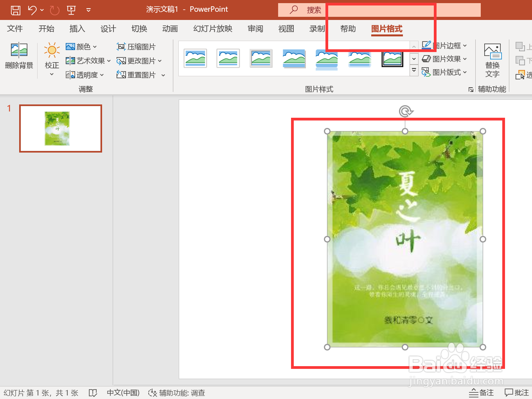Click 幻灯片 第 1 张 status text

pos(41,393)
